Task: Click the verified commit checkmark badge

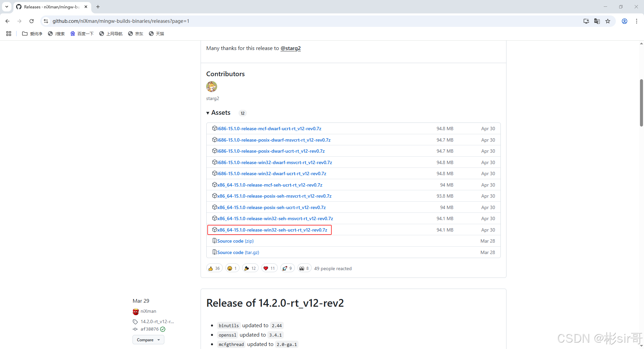Action: [x=163, y=329]
